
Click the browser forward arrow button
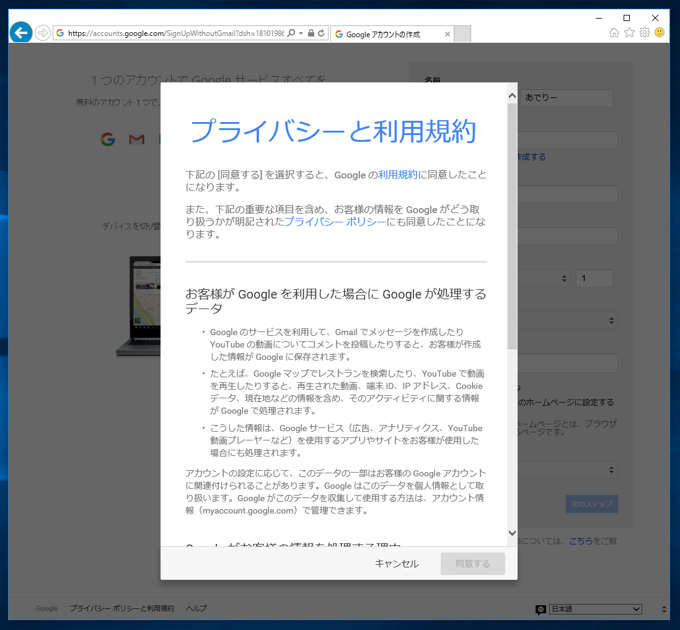coord(42,33)
